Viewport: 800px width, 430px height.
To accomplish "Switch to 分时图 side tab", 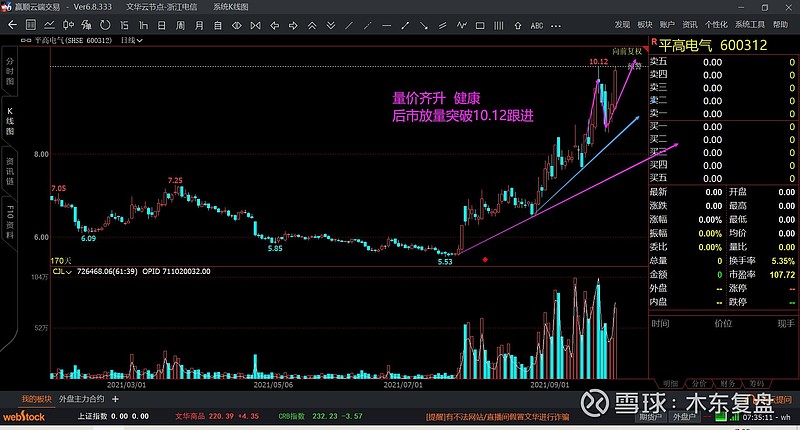I will tap(9, 71).
